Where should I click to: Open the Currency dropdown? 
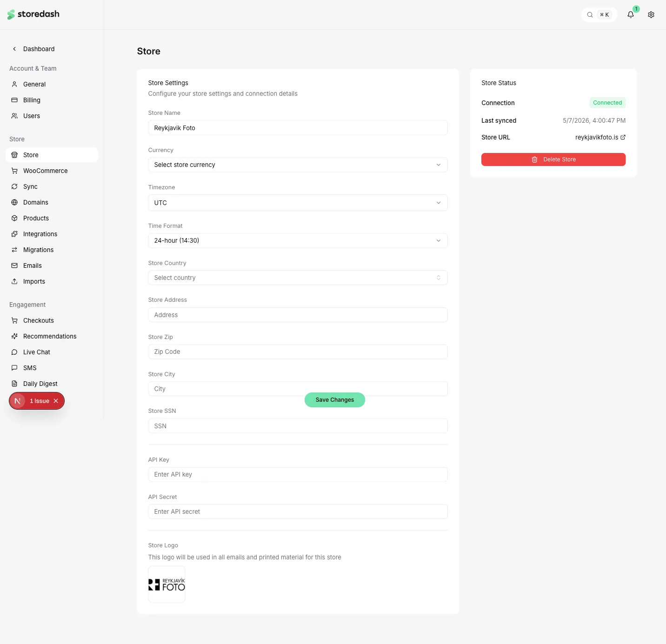click(x=298, y=165)
